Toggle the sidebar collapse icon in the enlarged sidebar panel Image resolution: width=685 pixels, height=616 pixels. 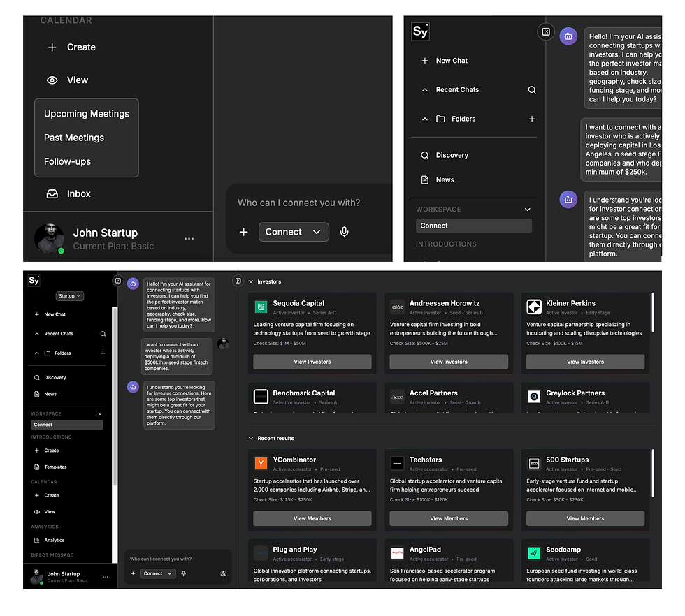click(546, 32)
